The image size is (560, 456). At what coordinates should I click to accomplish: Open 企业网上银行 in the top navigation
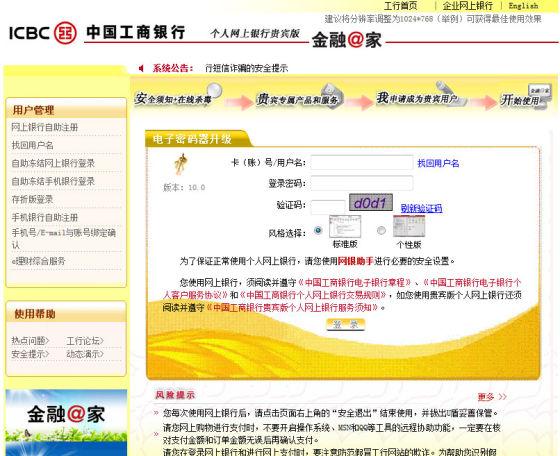tap(468, 6)
